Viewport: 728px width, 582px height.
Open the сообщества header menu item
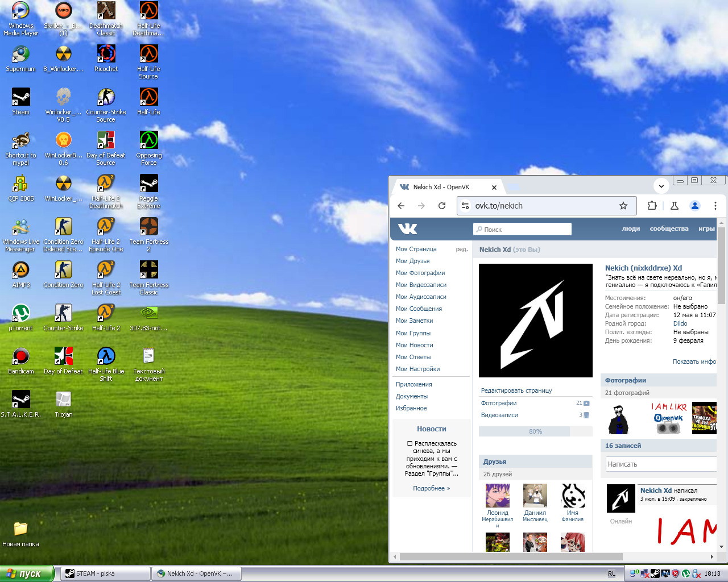tap(669, 228)
